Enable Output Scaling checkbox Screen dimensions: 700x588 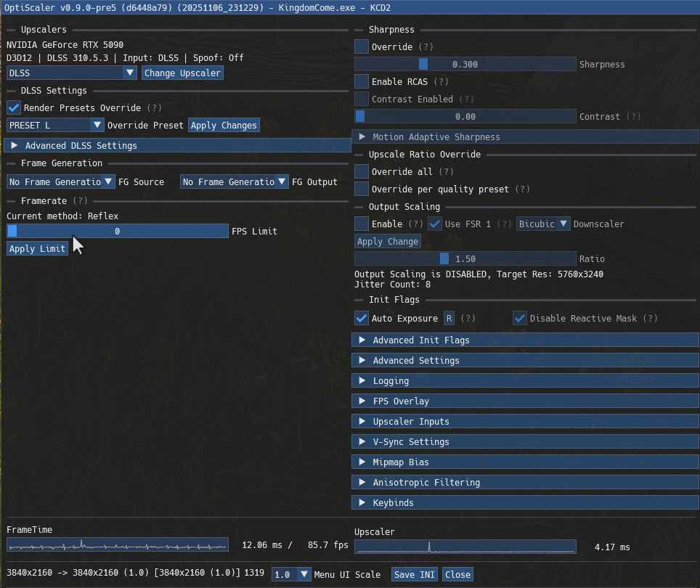[x=362, y=224]
